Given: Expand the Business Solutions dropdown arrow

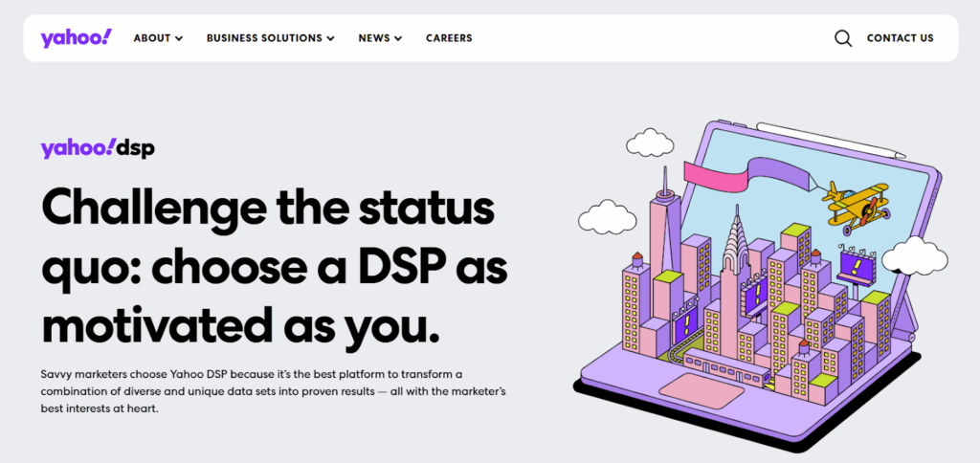Looking at the screenshot, I should point(330,39).
